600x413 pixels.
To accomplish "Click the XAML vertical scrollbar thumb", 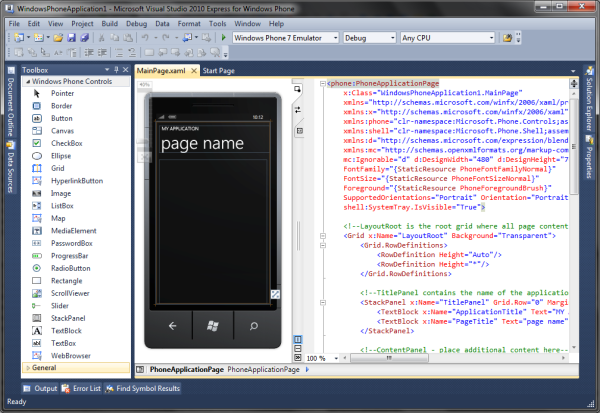I will click(574, 145).
